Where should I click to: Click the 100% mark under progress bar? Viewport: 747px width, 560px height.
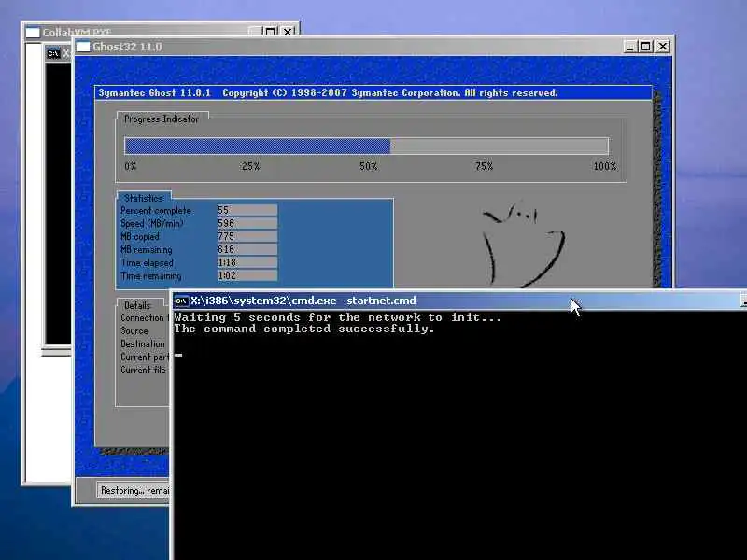(604, 166)
